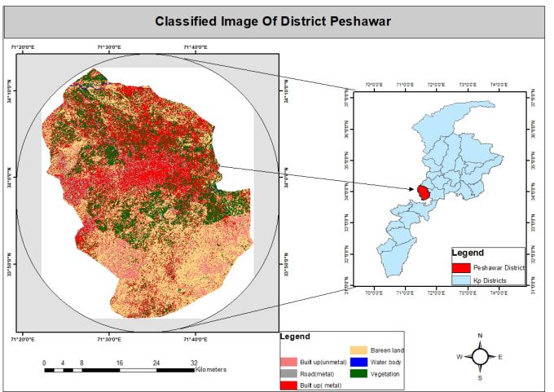Click the Kp Districts light blue swatch
The image size is (554, 392).
coord(461,280)
